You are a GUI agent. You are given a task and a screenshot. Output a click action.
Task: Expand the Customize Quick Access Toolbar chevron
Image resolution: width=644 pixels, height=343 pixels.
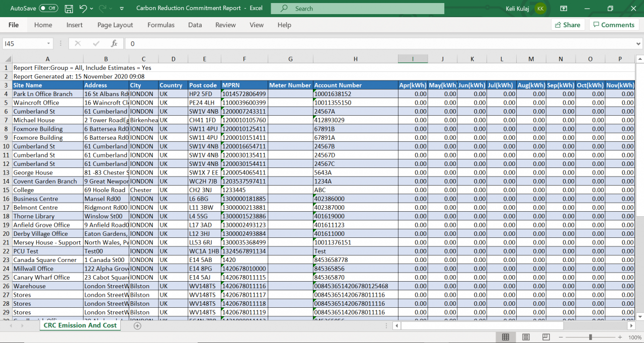point(121,8)
